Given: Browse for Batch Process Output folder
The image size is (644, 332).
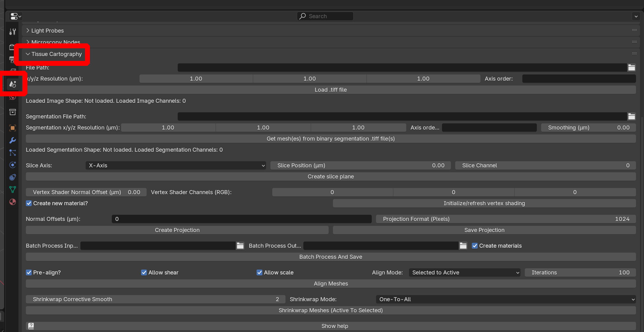Looking at the screenshot, I should click(463, 246).
